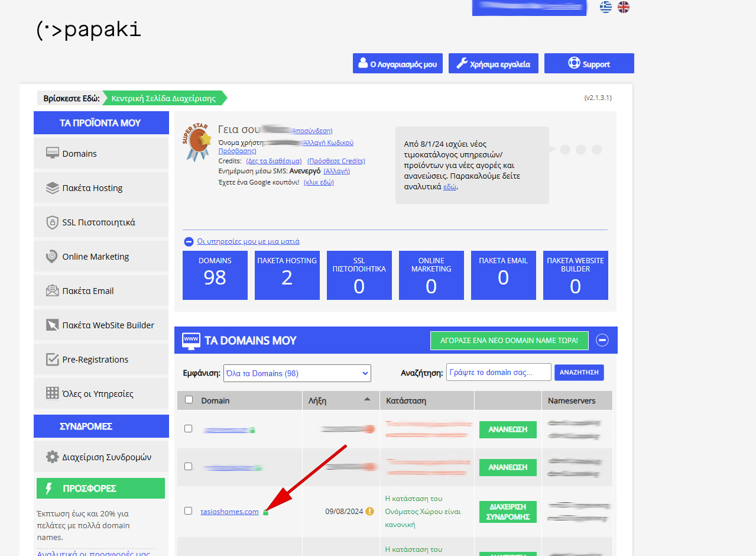The image size is (756, 556).
Task: Click the Domains 98 summary tile
Action: point(215,275)
